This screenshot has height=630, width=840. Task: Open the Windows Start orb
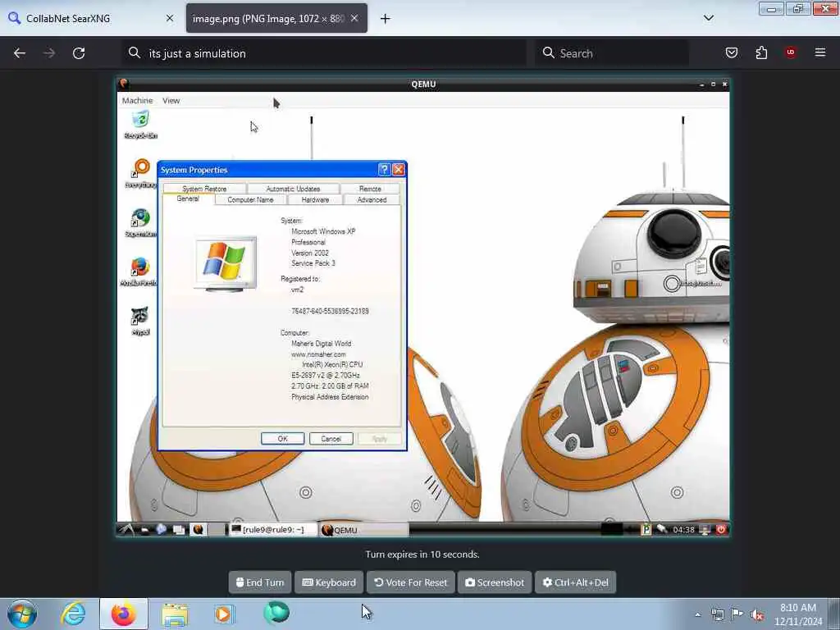(22, 614)
